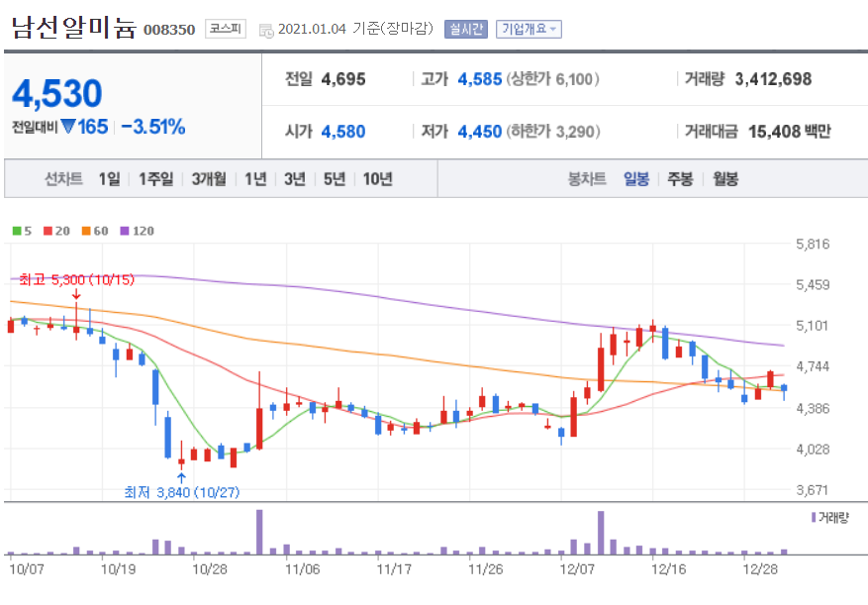Click the 상한가 6,100 text
Viewport: 868px width, 605px height.
tap(552, 79)
